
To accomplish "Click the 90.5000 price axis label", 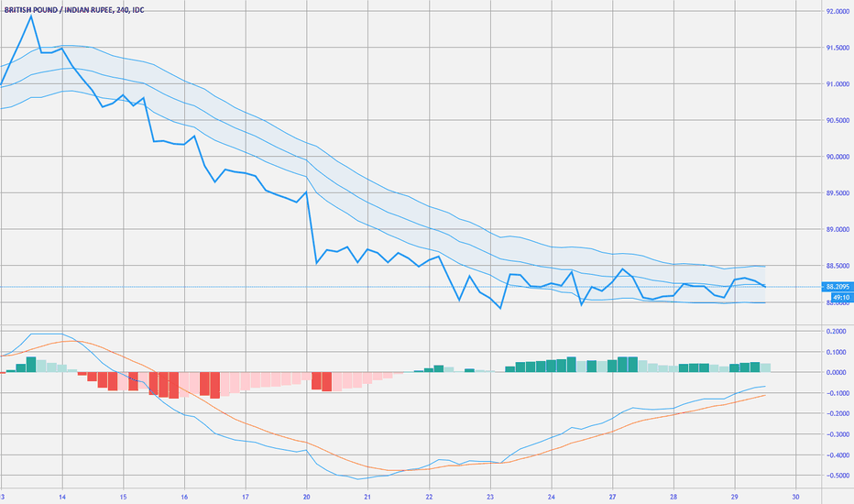I will point(838,120).
